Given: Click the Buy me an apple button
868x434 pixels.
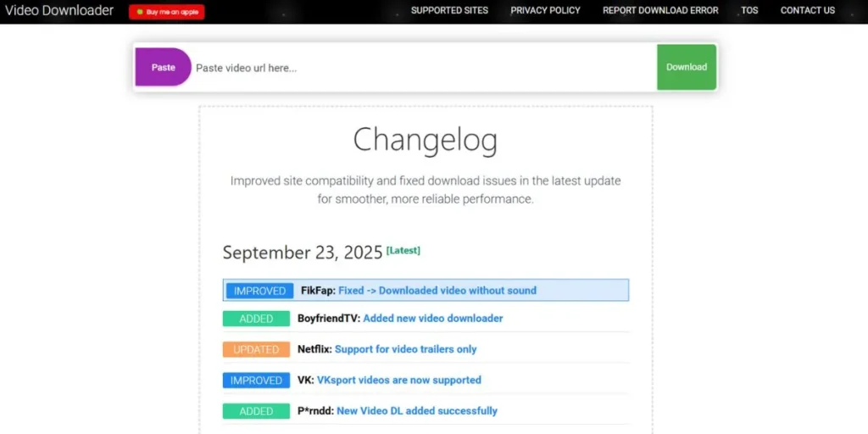Looking at the screenshot, I should click(167, 12).
